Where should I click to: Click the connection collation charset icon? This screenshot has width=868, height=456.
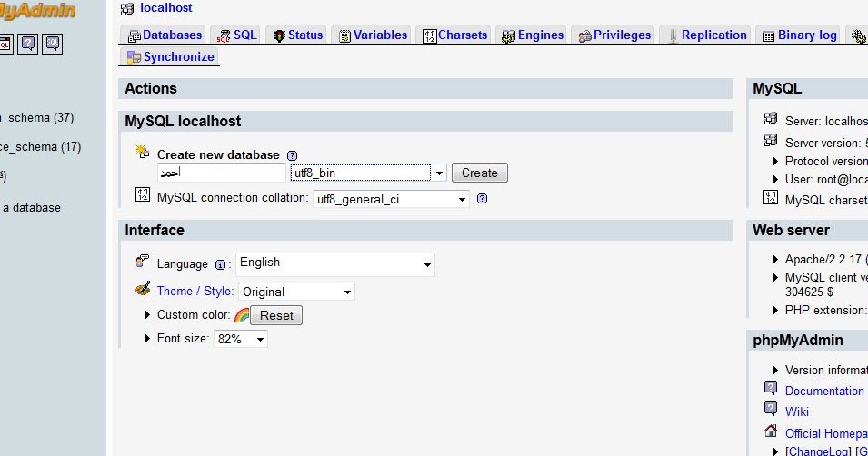click(143, 194)
